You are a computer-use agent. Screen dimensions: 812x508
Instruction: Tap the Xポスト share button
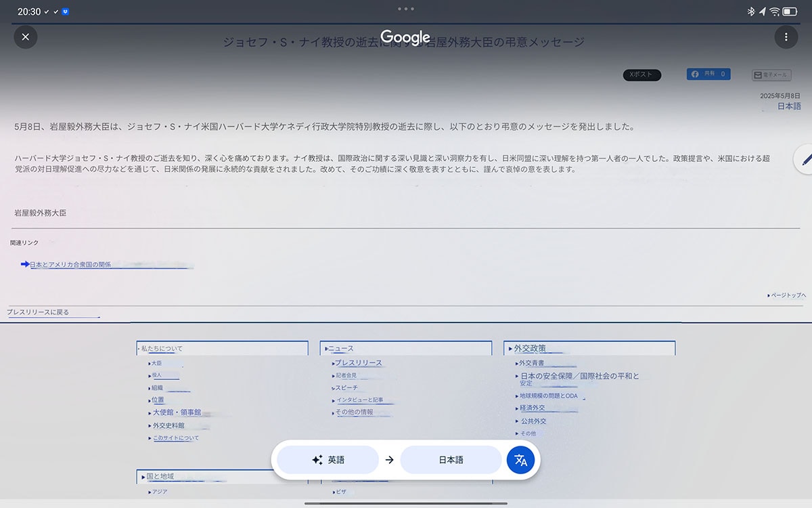coord(641,75)
